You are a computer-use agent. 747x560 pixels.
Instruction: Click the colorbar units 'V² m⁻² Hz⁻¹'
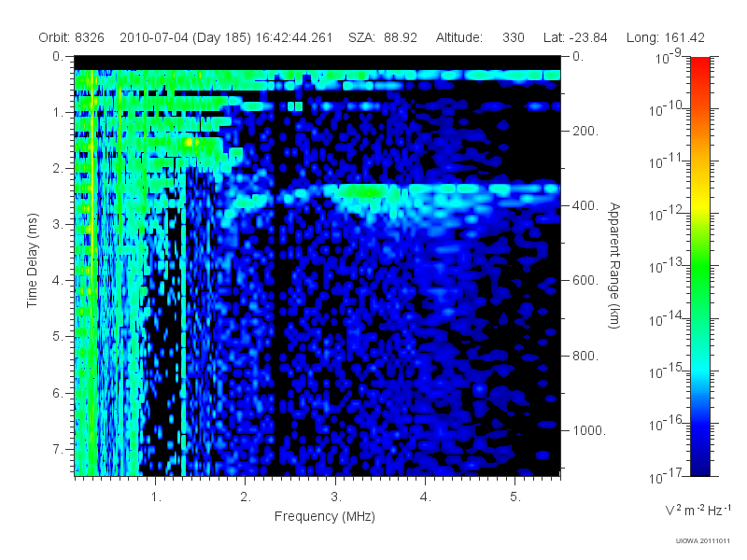point(698,510)
